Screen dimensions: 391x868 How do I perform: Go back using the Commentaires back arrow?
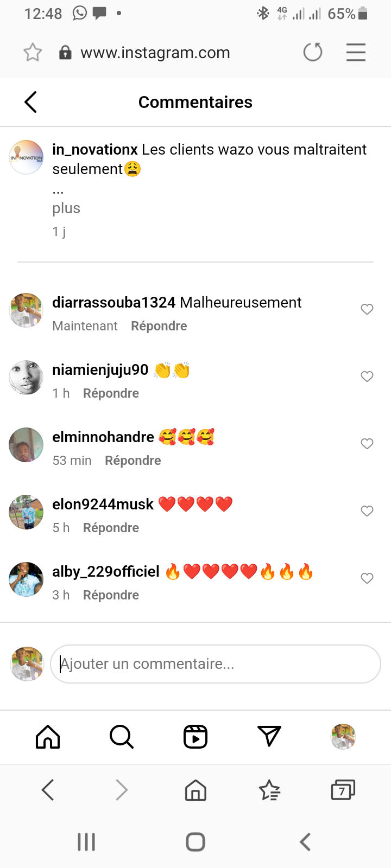point(31,102)
